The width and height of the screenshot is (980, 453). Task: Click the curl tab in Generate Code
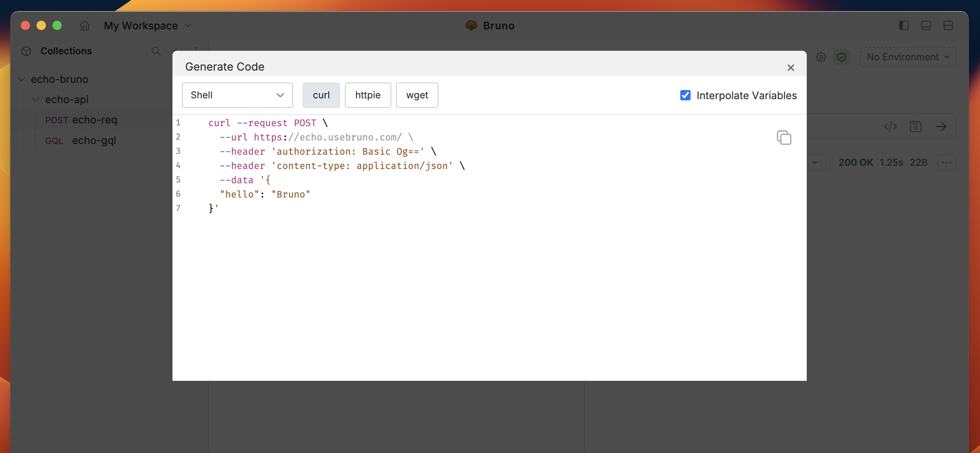click(321, 95)
